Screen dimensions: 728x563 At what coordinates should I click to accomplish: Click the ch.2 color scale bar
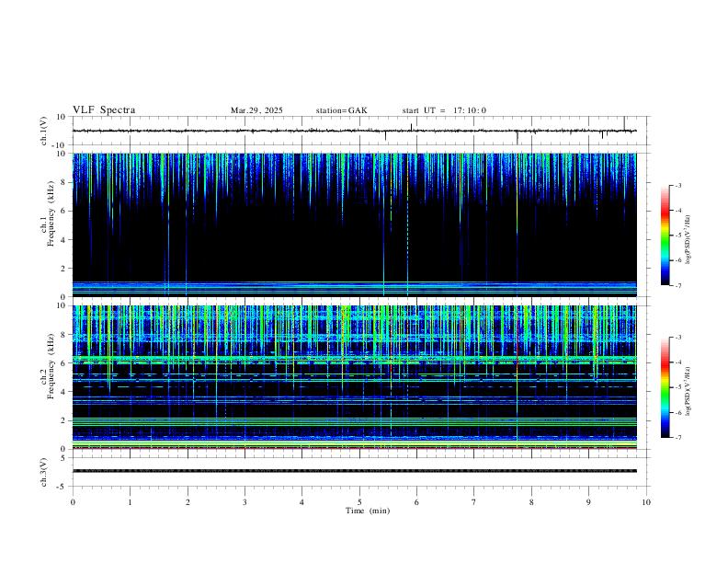665,387
